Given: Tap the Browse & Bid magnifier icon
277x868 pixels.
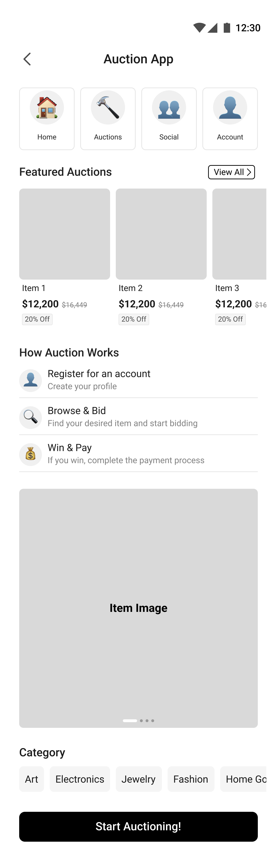Looking at the screenshot, I should (31, 417).
